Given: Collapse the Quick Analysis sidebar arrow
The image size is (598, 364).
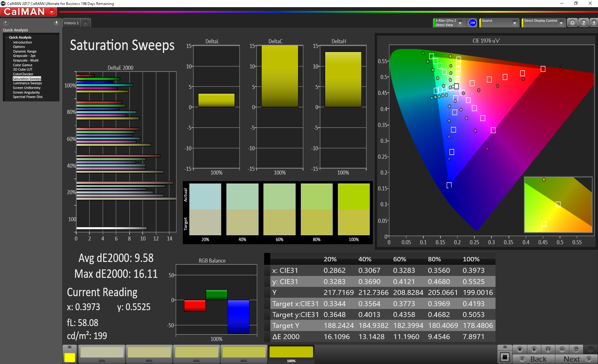Looking at the screenshot, I should pos(56,22).
